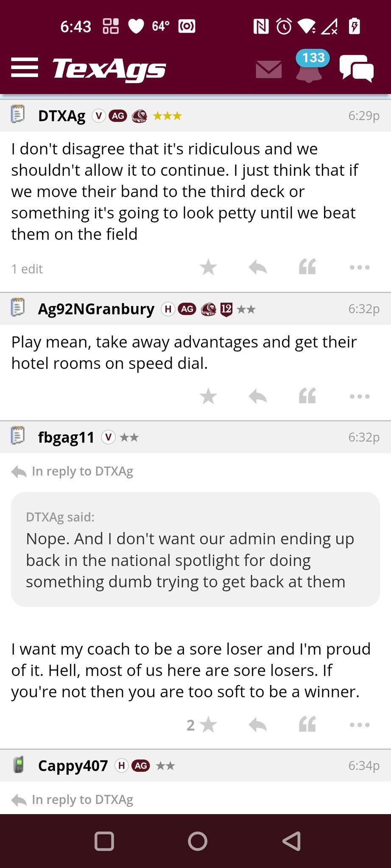Star Ag92NGranbury's post
This screenshot has width=391, height=868.
[x=208, y=397]
